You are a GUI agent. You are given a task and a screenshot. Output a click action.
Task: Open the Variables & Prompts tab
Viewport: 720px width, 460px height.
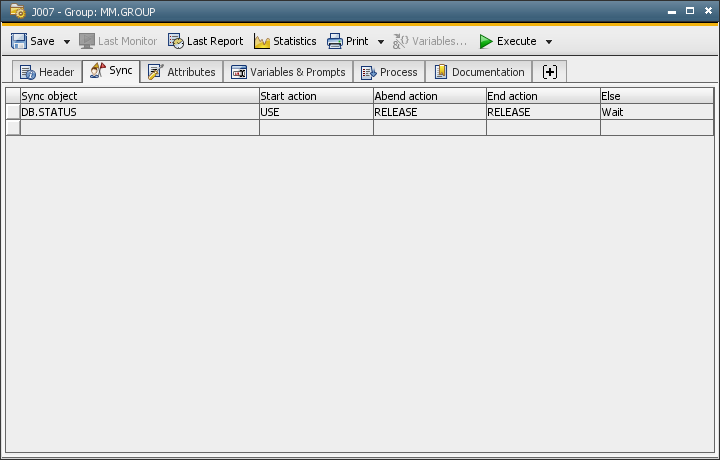click(x=288, y=72)
